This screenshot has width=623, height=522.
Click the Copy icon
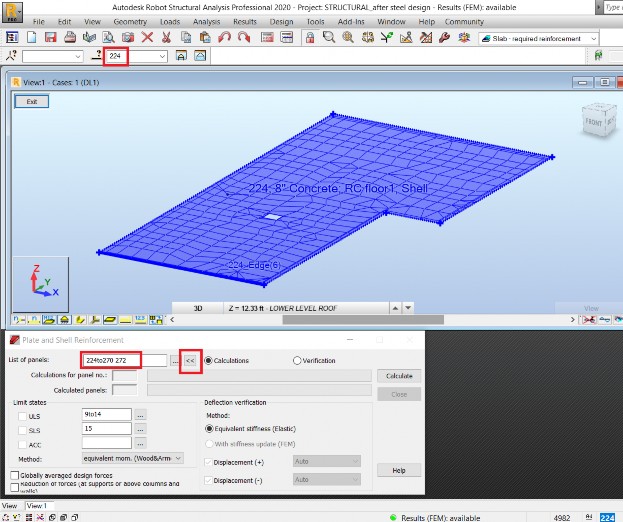pos(186,38)
